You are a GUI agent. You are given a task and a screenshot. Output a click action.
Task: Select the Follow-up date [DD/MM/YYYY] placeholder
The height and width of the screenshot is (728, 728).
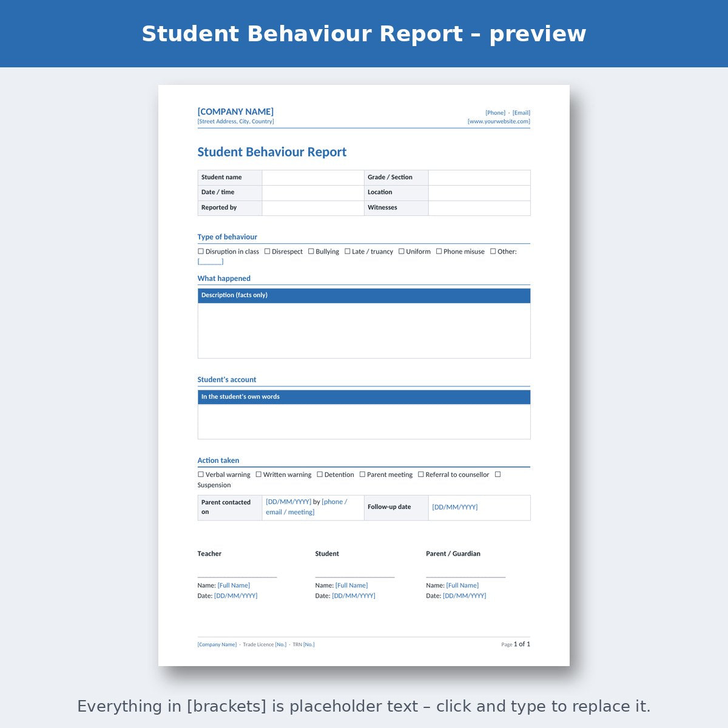point(455,507)
